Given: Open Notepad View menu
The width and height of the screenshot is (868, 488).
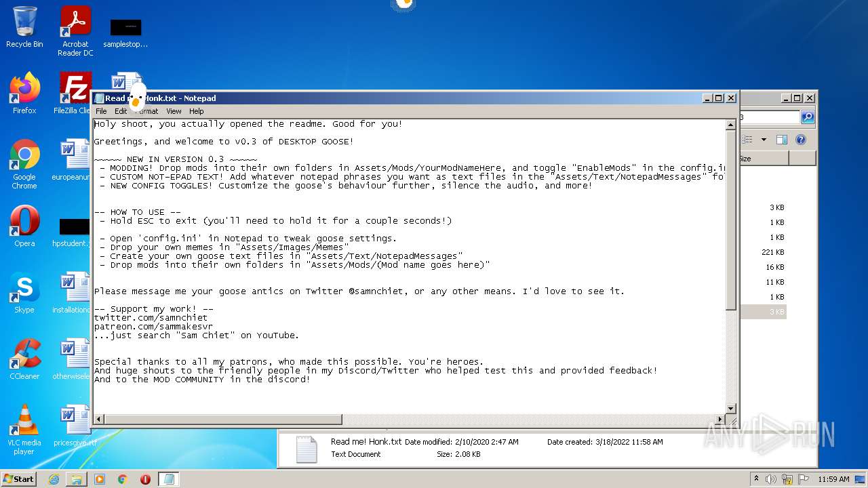Looking at the screenshot, I should pos(174,111).
